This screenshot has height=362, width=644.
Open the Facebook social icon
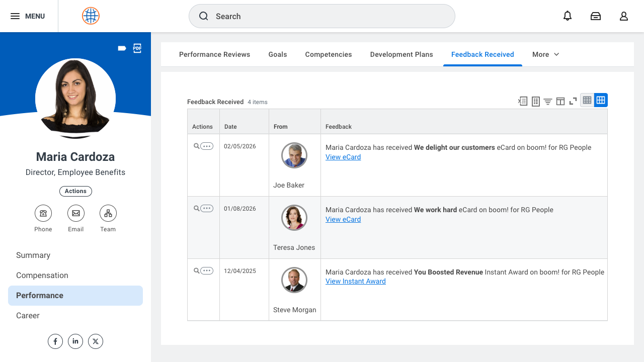pyautogui.click(x=55, y=341)
